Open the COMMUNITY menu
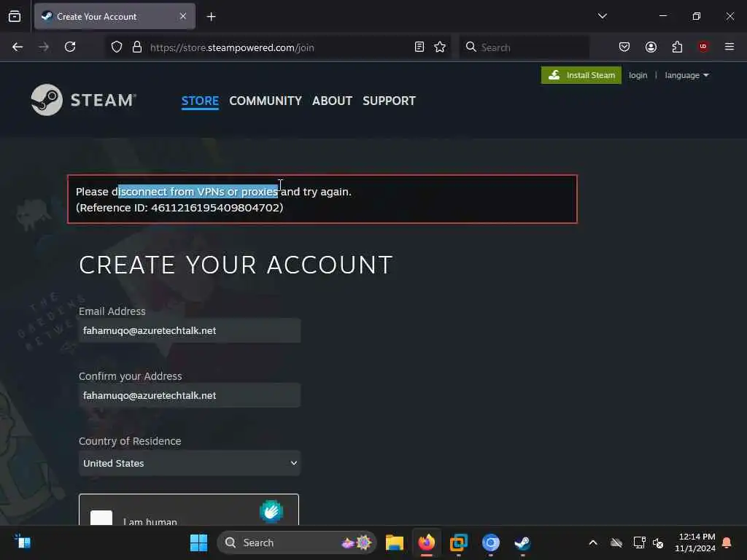The width and height of the screenshot is (747, 560). (x=266, y=101)
